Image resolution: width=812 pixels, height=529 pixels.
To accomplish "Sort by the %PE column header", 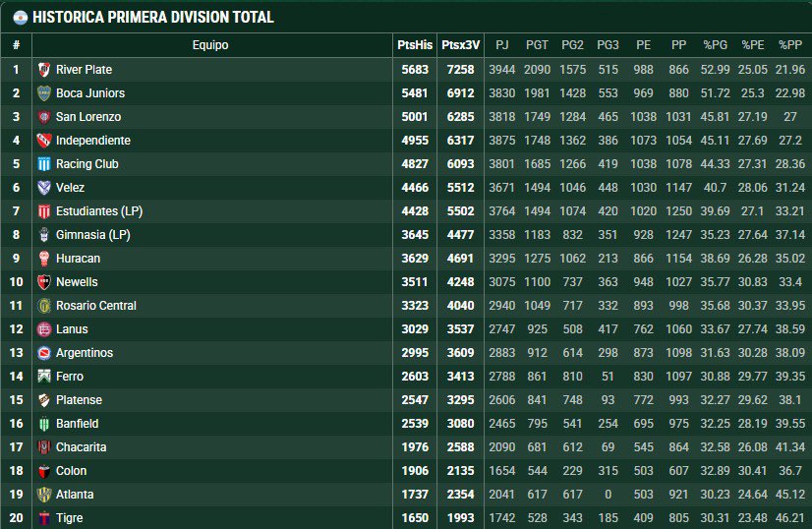I will [x=752, y=45].
